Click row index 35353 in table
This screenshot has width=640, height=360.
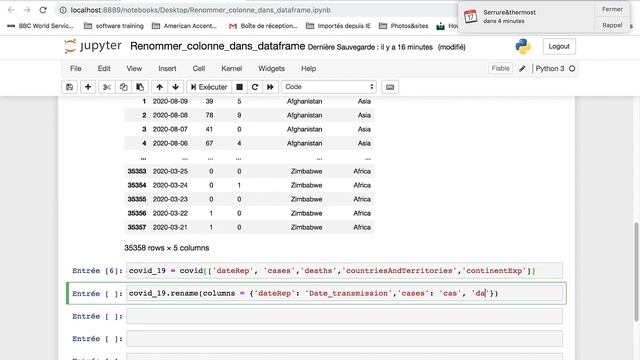pyautogui.click(x=137, y=171)
